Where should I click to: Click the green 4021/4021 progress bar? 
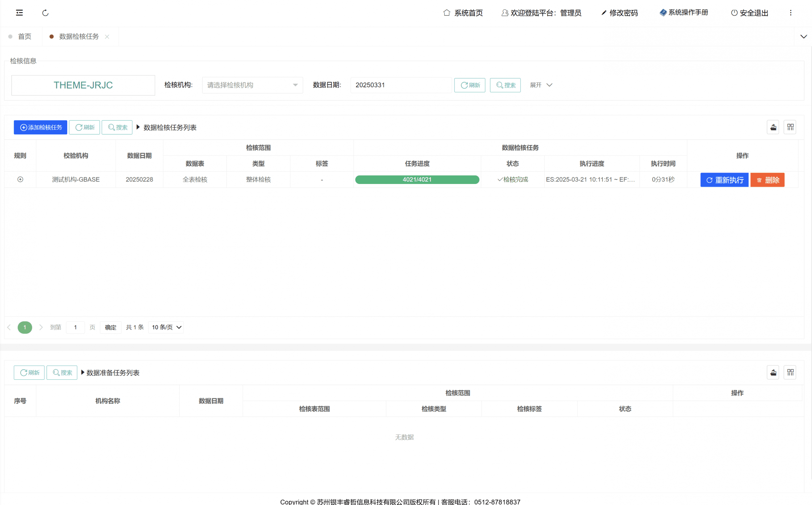point(417,180)
